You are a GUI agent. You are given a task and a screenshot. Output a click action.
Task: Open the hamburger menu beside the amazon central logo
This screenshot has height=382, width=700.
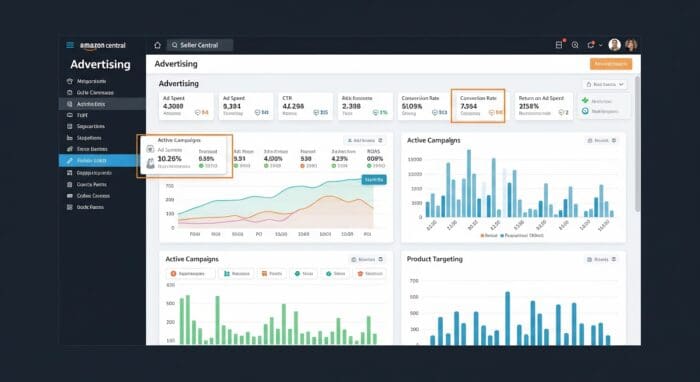tap(70, 45)
